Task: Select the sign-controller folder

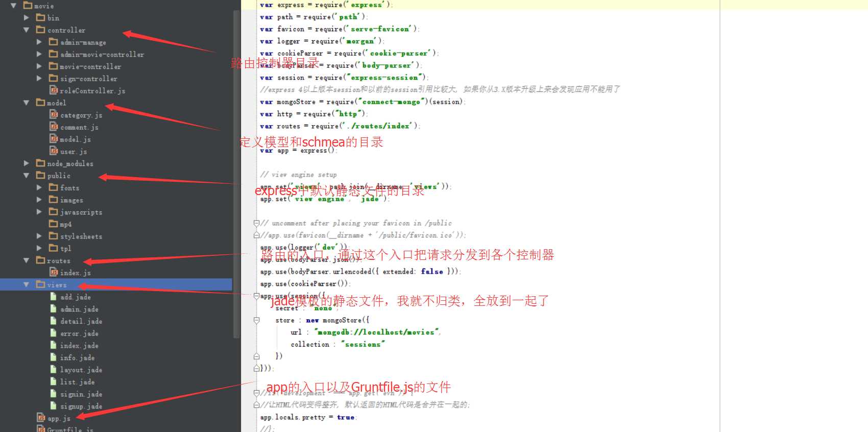Action: pyautogui.click(x=89, y=79)
